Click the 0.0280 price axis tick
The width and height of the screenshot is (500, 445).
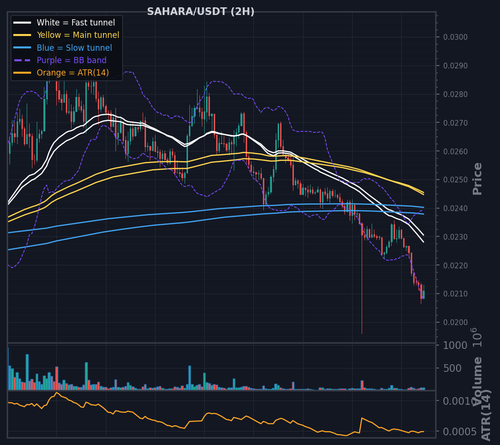click(455, 94)
